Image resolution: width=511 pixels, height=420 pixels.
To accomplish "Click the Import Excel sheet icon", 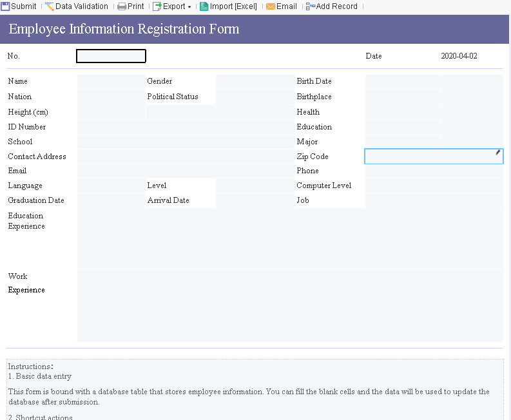I will click(x=204, y=6).
